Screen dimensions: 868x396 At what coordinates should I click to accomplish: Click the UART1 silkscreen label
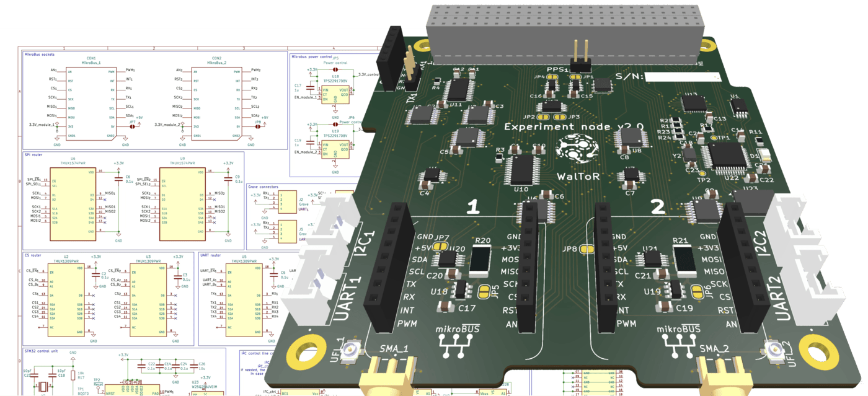tap(348, 298)
